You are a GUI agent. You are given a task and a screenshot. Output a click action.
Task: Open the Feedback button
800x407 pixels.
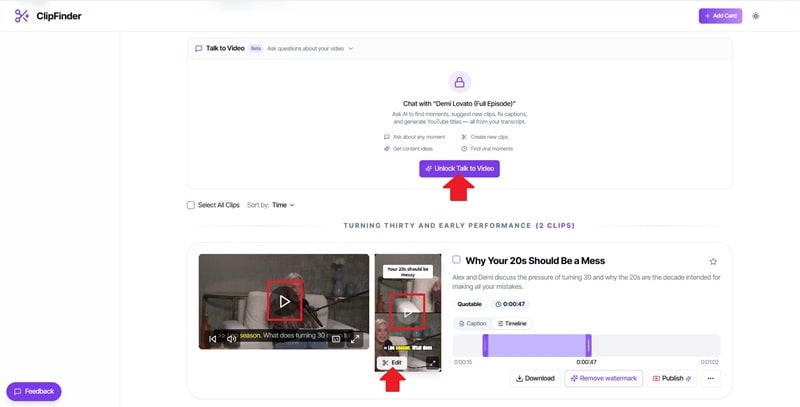click(34, 392)
